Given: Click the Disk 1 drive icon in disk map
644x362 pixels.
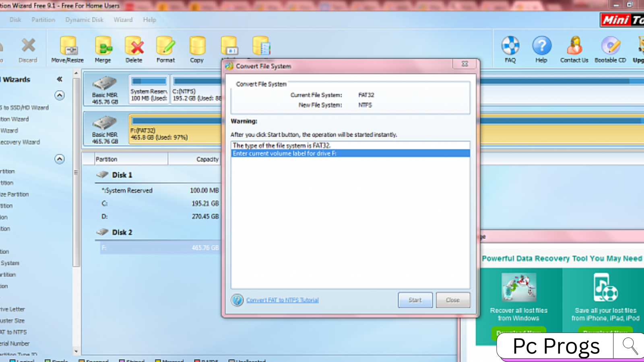Looking at the screenshot, I should point(105,84).
